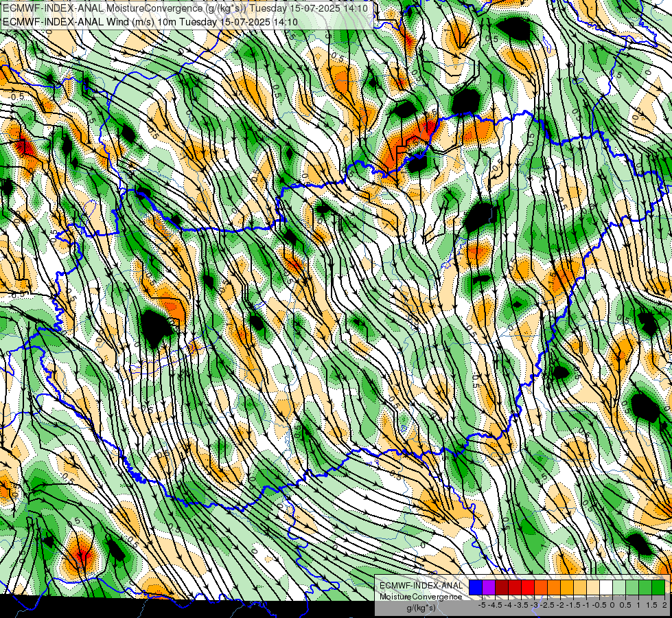The image size is (672, 618).
Task: Click the palest green swatch between 0 and 0.5
Action: coord(619,587)
